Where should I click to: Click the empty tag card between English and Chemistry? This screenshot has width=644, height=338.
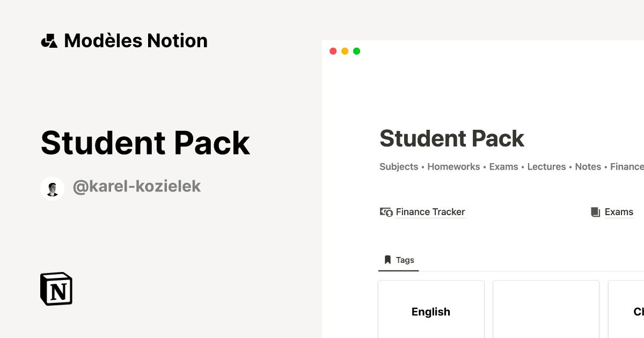[x=546, y=311]
